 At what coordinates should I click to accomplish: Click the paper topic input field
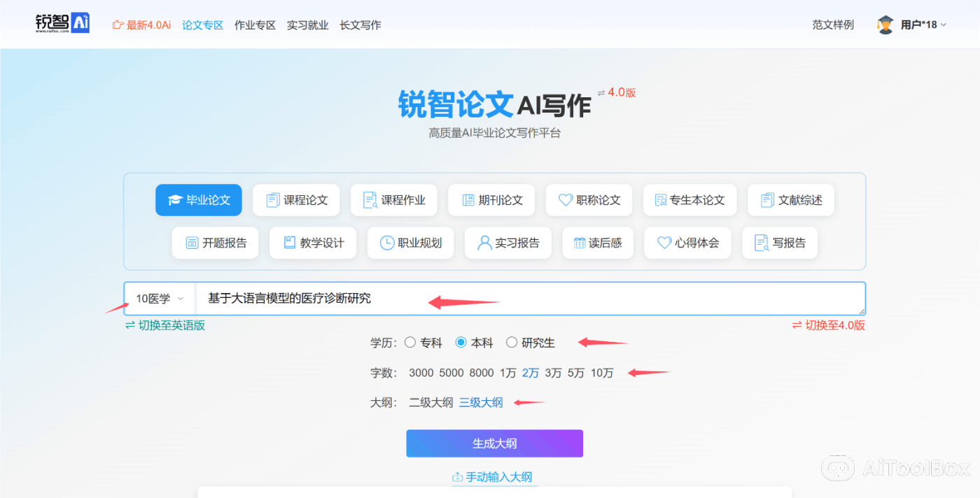point(490,298)
